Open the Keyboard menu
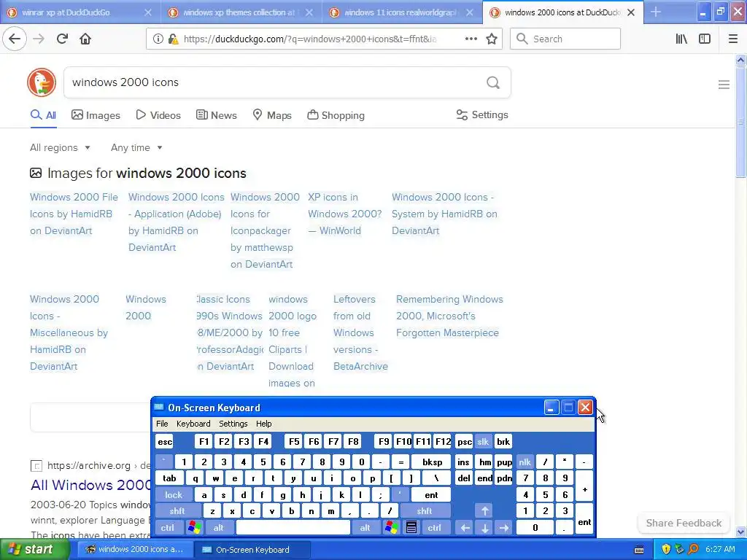 click(x=193, y=424)
